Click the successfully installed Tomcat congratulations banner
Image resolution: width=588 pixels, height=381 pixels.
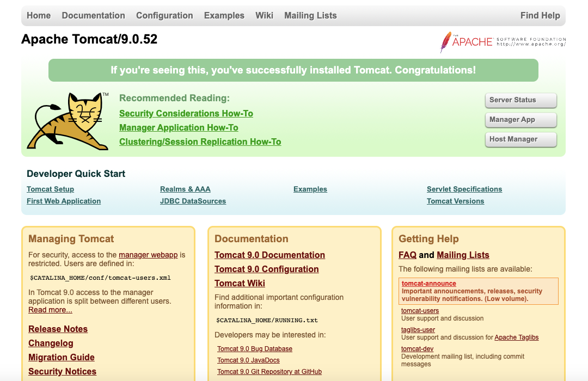click(x=293, y=70)
